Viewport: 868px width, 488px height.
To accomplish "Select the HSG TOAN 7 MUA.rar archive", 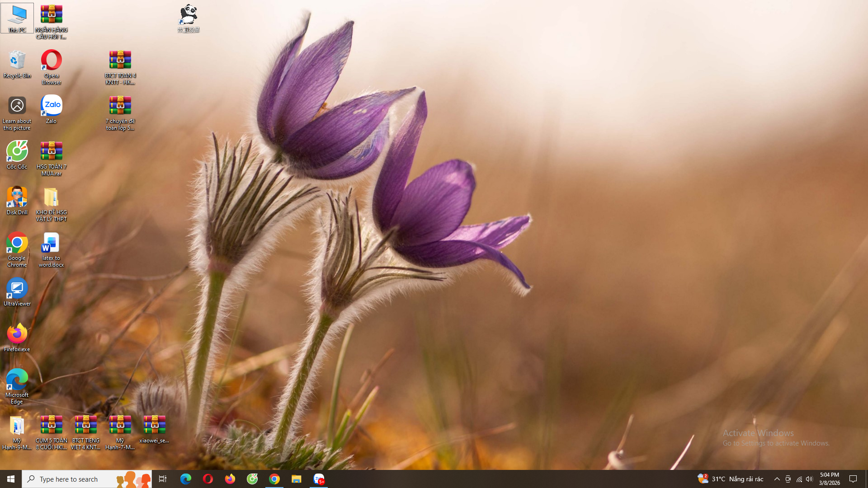I will [x=52, y=158].
